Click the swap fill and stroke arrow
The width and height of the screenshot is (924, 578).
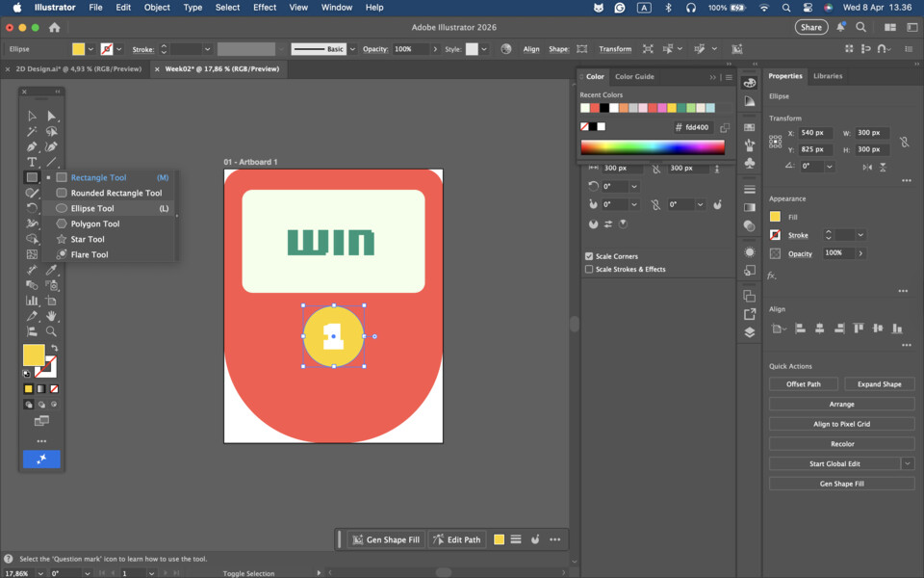[54, 349]
